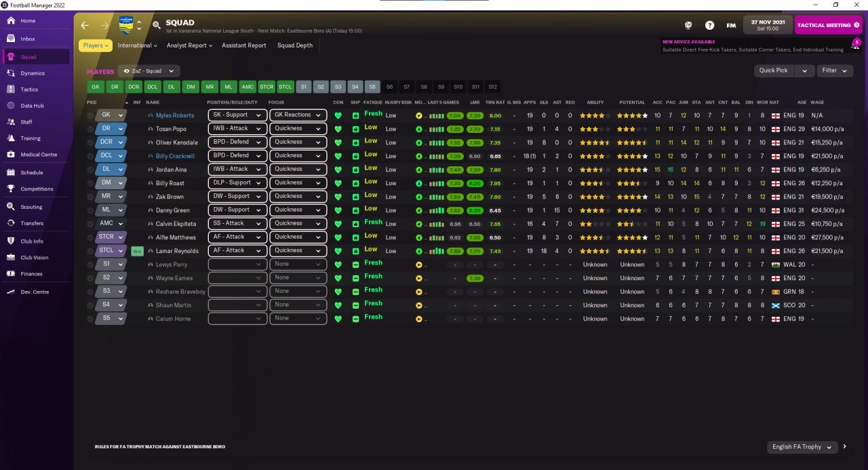Toggle the pick circle for Oliver Kensdale
This screenshot has height=470, width=868.
tap(90, 142)
